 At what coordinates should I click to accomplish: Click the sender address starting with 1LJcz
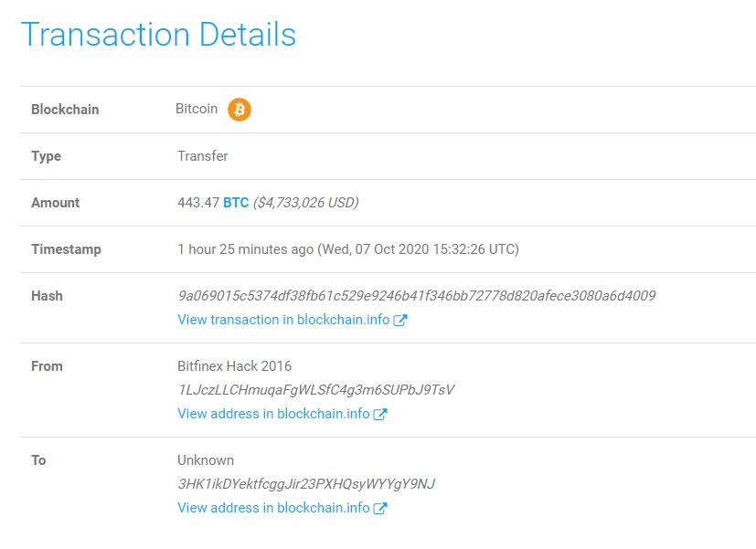pyautogui.click(x=315, y=390)
